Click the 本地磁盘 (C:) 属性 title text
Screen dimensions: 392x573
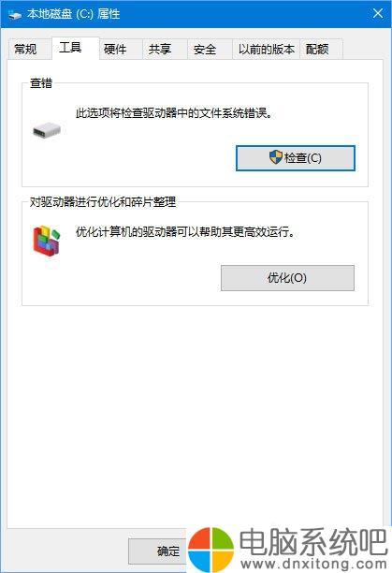click(73, 14)
